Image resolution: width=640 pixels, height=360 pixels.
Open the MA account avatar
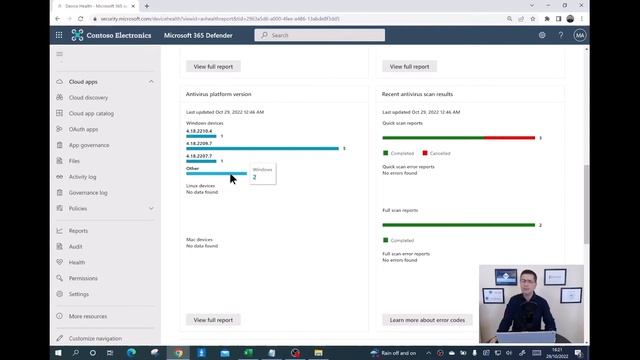[580, 35]
